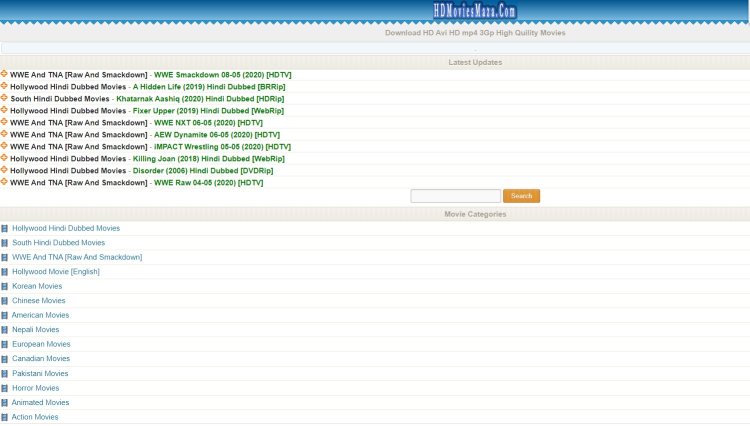Click orange bullet beside WWE Raw 04-05 update
Image resolution: width=750 pixels, height=426 pixels.
tap(4, 181)
